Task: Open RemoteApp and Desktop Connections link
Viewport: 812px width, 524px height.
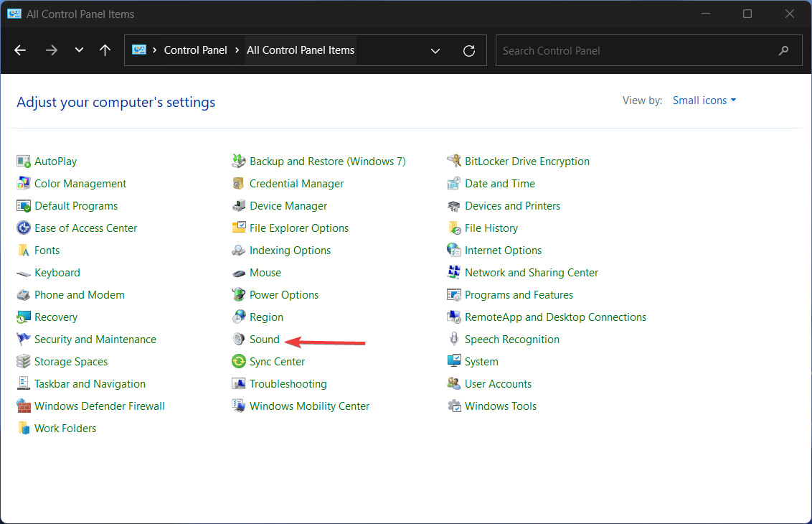Action: pyautogui.click(x=555, y=317)
